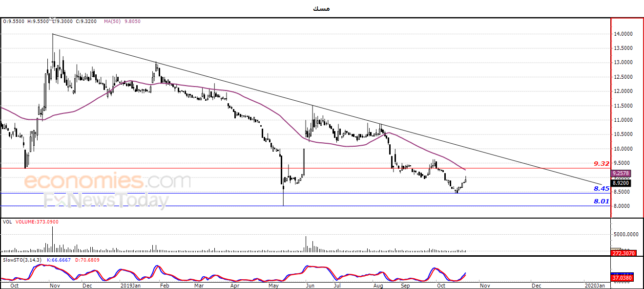Screen dimensions: 644x289
Task: Select the open value O:9.5500
Action: click(14, 22)
